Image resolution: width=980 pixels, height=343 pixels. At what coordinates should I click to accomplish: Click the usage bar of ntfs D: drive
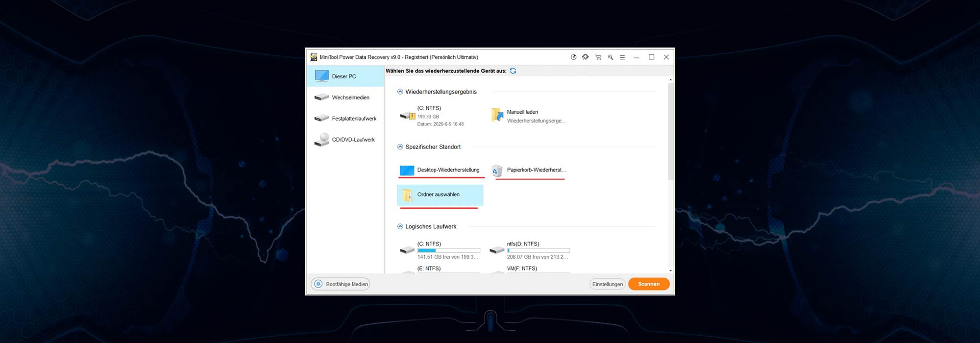pyautogui.click(x=539, y=250)
